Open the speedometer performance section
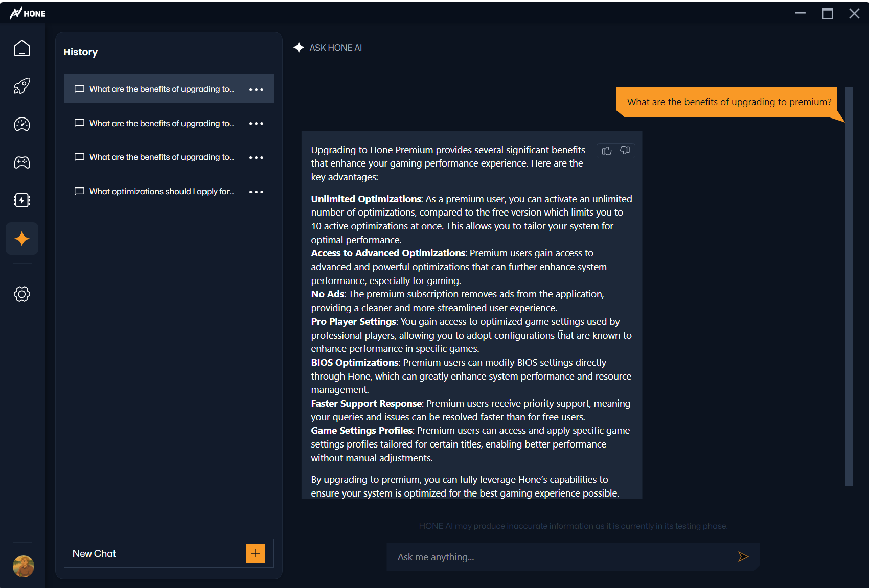This screenshot has height=588, width=869. [22, 124]
